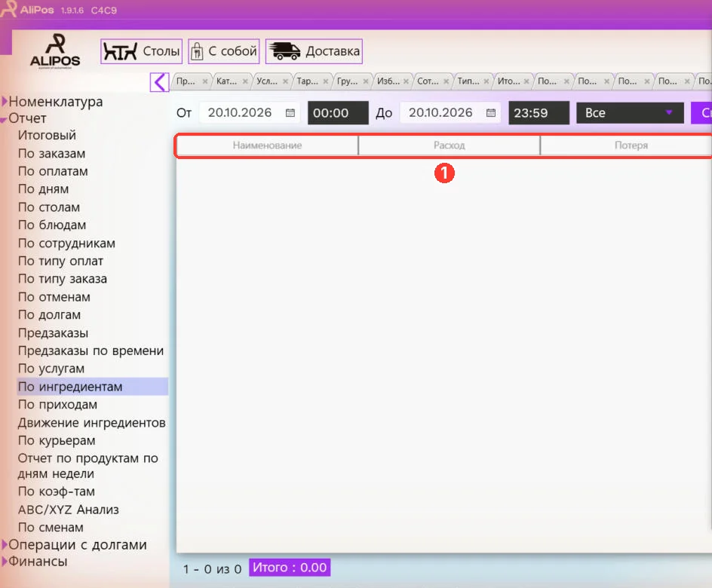
Task: Close the Тип... tab
Action: tap(486, 81)
